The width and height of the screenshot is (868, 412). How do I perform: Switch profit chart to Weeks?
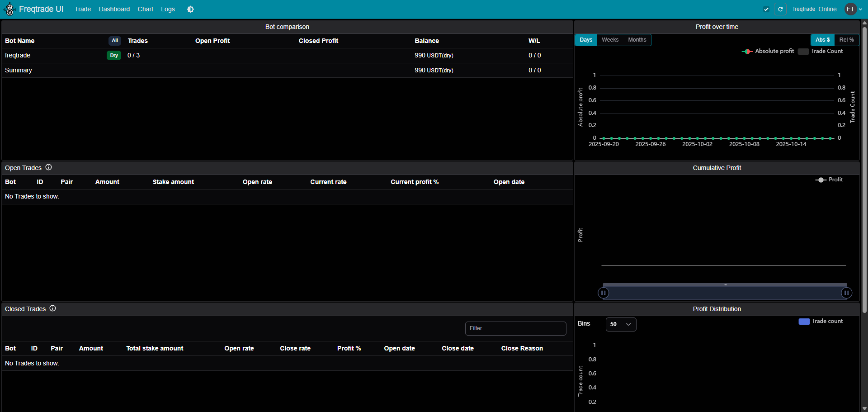point(610,40)
